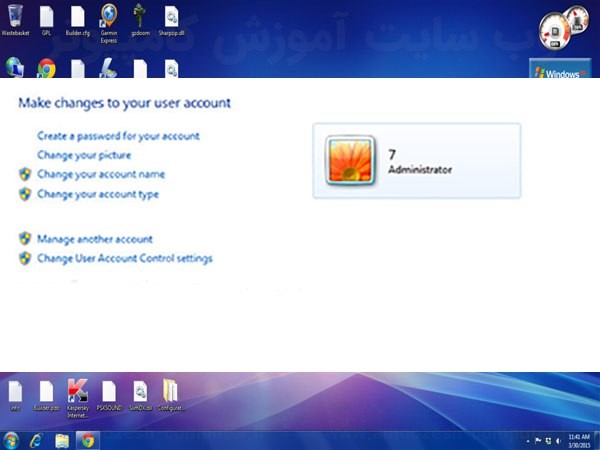Open Change User Account Control settings
Image resolution: width=600 pixels, height=450 pixels.
pos(124,258)
